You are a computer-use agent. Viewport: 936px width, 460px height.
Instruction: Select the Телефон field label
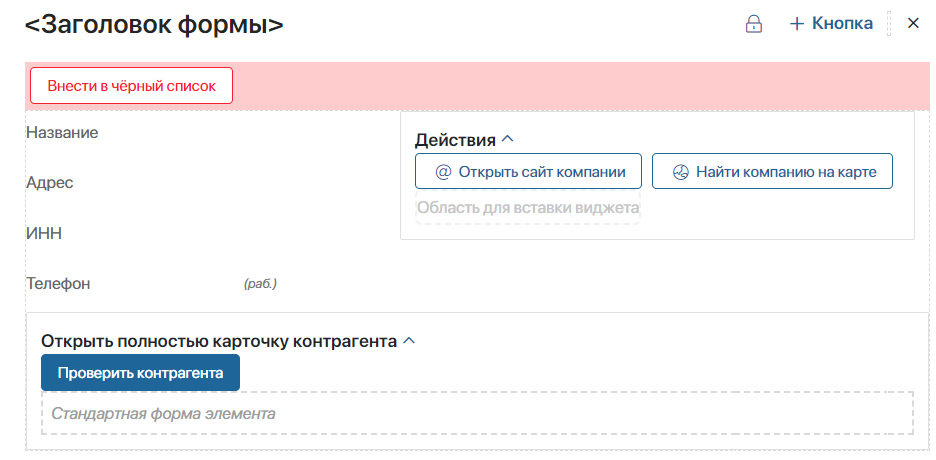[x=58, y=283]
